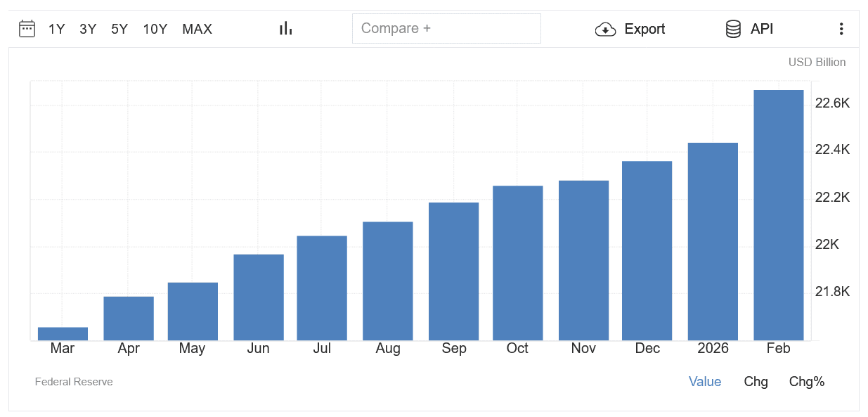Select the Value display mode
Image resolution: width=868 pixels, height=417 pixels.
pos(704,381)
